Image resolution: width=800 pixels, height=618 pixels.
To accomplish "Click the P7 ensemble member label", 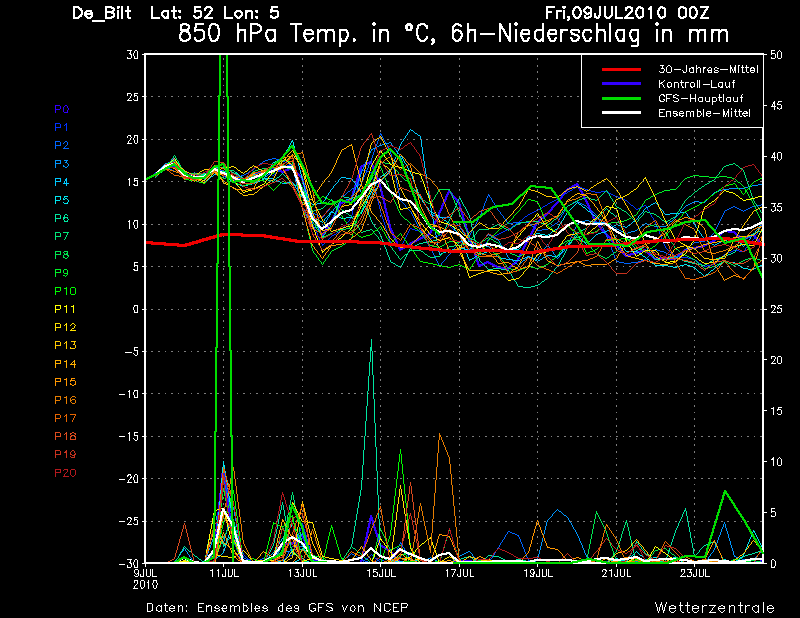I will click(x=62, y=236).
